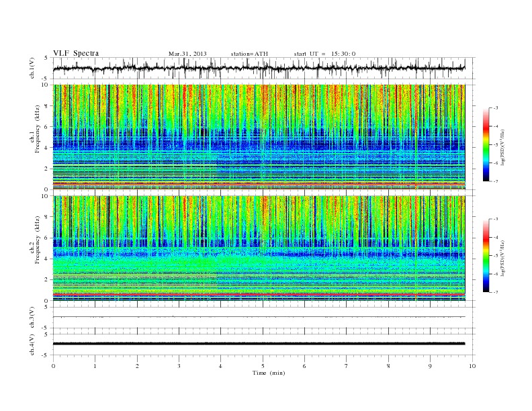Click the "-3" label on ch.1 color bar
532x411 pixels.
[496, 108]
